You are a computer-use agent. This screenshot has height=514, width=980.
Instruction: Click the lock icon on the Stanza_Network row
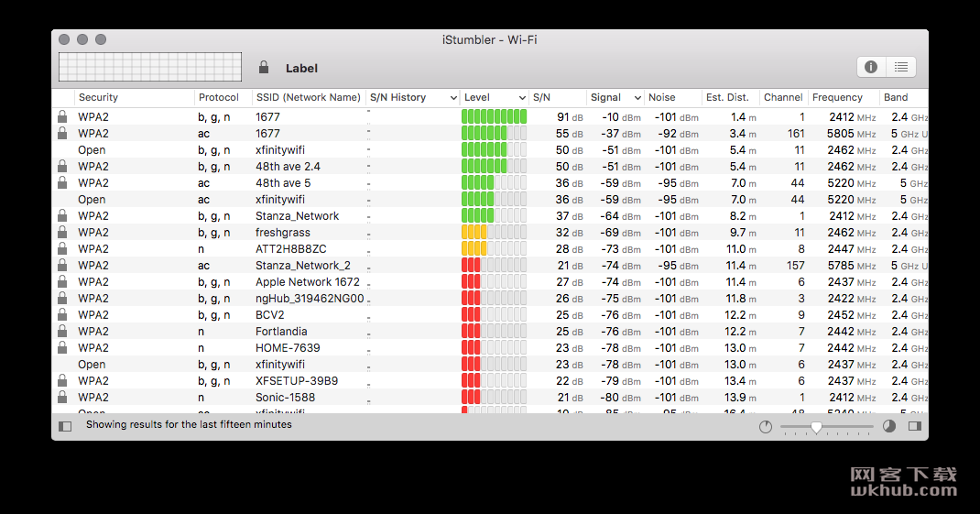pyautogui.click(x=62, y=215)
